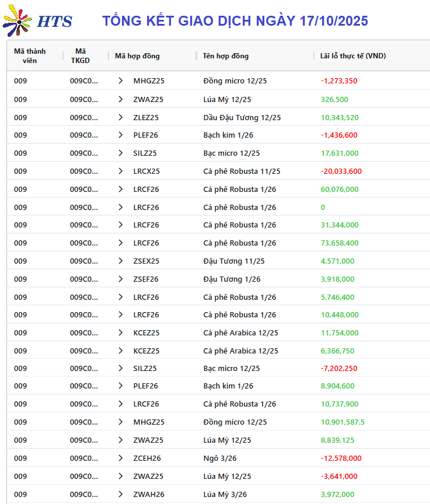Click the Tên hợp đồng column header
430x504 pixels.
coord(226,56)
